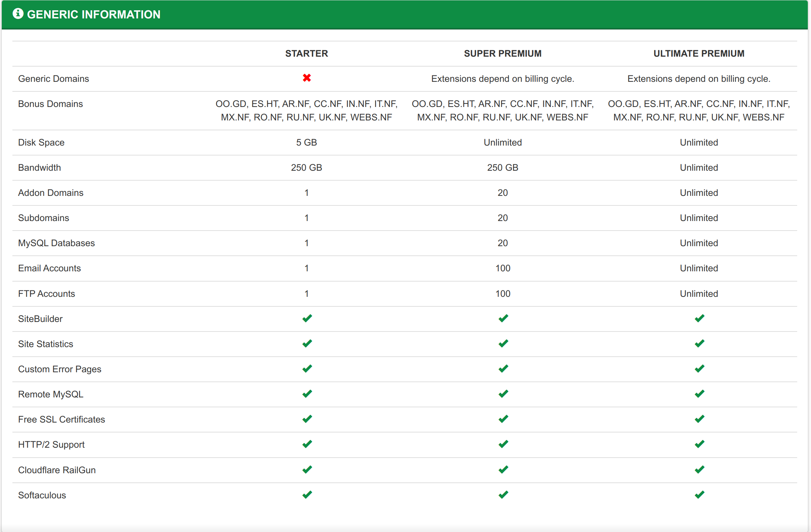This screenshot has height=532, width=811.
Task: Toggle the Site Statistics checkmark under SUPER PREMIUM
Action: coord(503,343)
